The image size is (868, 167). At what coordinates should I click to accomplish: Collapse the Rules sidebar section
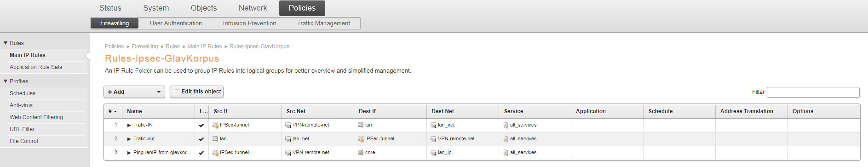pos(6,43)
